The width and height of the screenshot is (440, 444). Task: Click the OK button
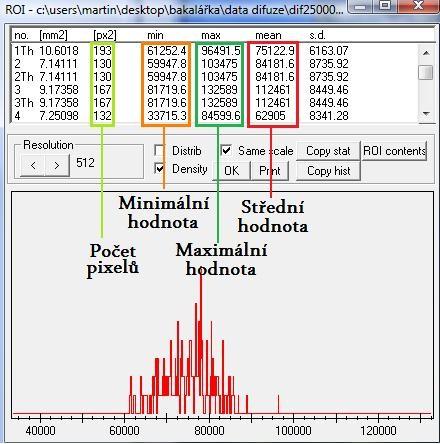(x=231, y=171)
